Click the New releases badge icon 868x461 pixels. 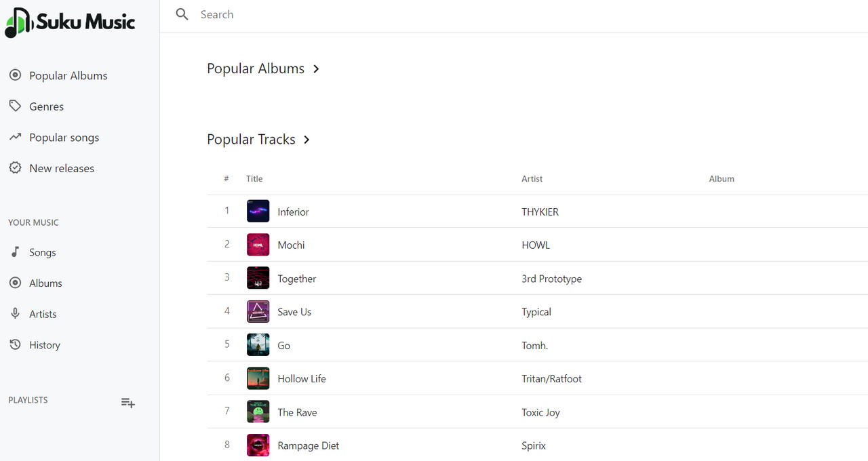click(15, 168)
